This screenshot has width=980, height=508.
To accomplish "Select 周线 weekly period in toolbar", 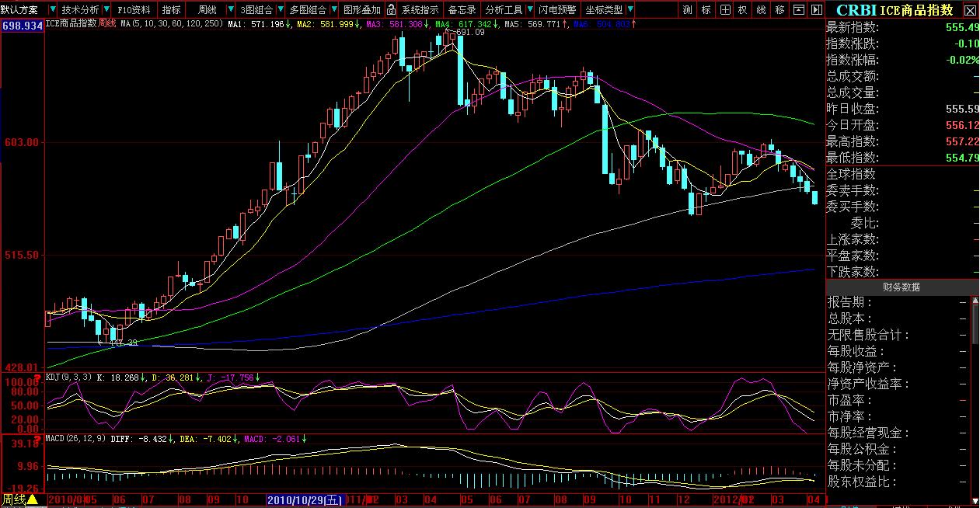I will (206, 10).
